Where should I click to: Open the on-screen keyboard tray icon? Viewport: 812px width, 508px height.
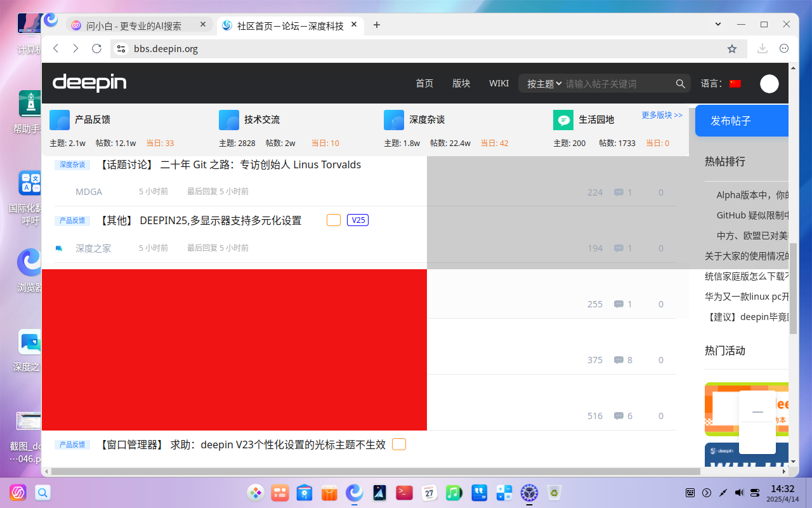pos(690,493)
